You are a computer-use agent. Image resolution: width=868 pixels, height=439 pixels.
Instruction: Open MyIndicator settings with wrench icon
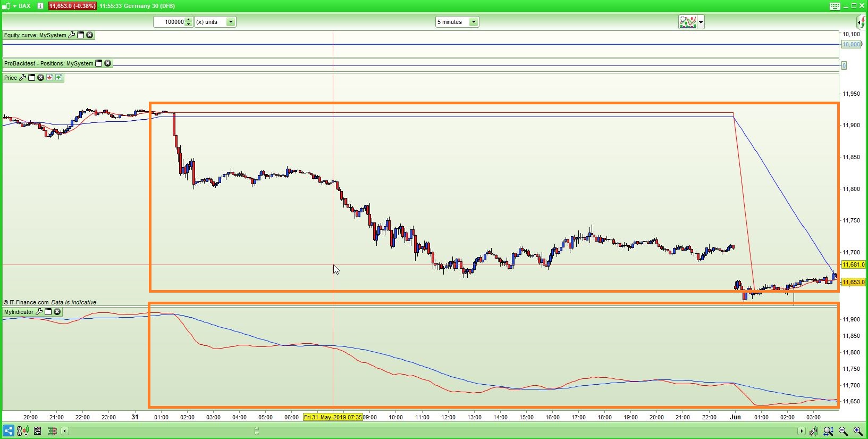coord(39,312)
